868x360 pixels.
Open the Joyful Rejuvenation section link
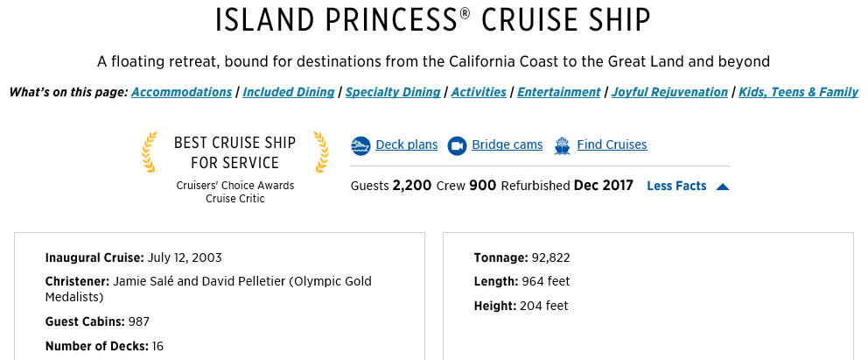pyautogui.click(x=669, y=92)
